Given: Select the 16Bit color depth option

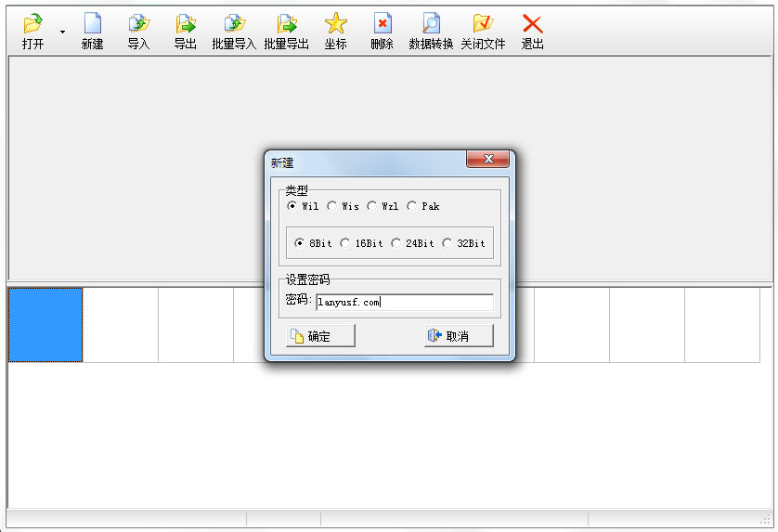Looking at the screenshot, I should click(345, 243).
